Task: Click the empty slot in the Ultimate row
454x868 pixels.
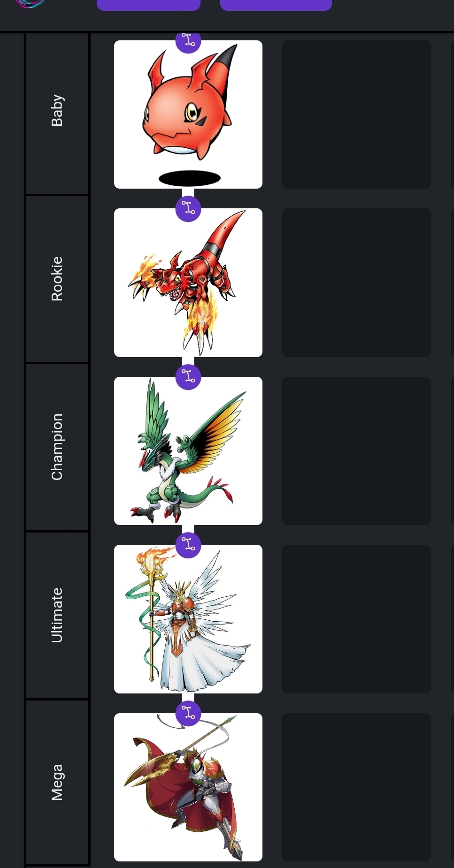Action: 356,619
